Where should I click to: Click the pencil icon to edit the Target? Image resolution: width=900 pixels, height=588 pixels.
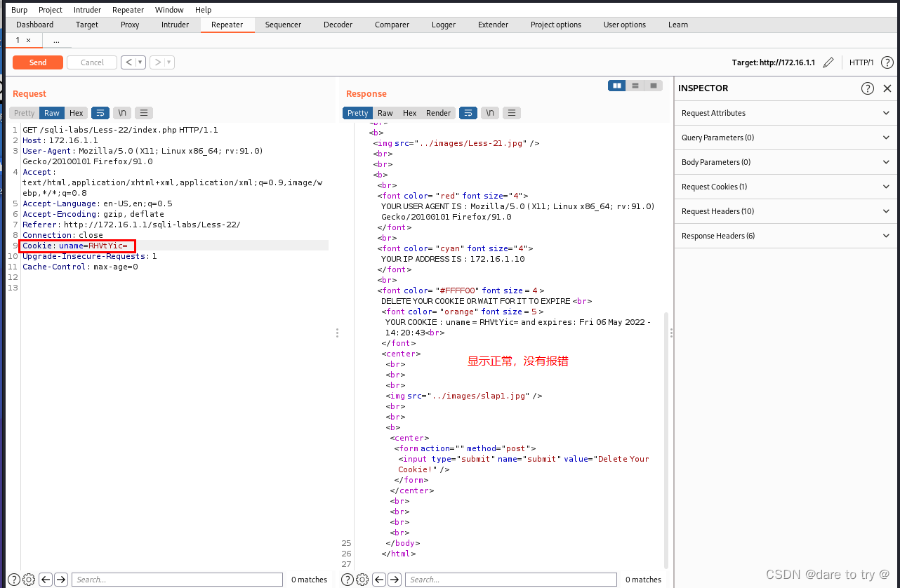pos(828,62)
